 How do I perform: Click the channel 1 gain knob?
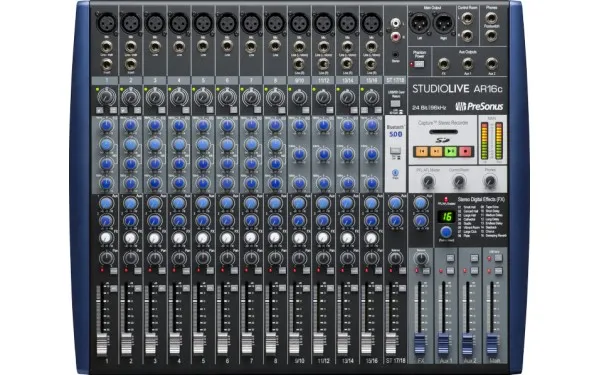[x=107, y=97]
